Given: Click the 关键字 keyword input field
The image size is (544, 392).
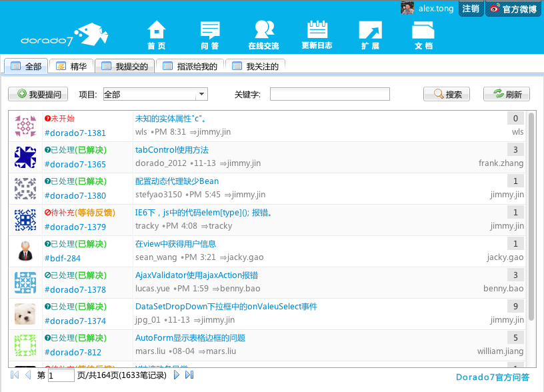Looking at the screenshot, I should 329,95.
